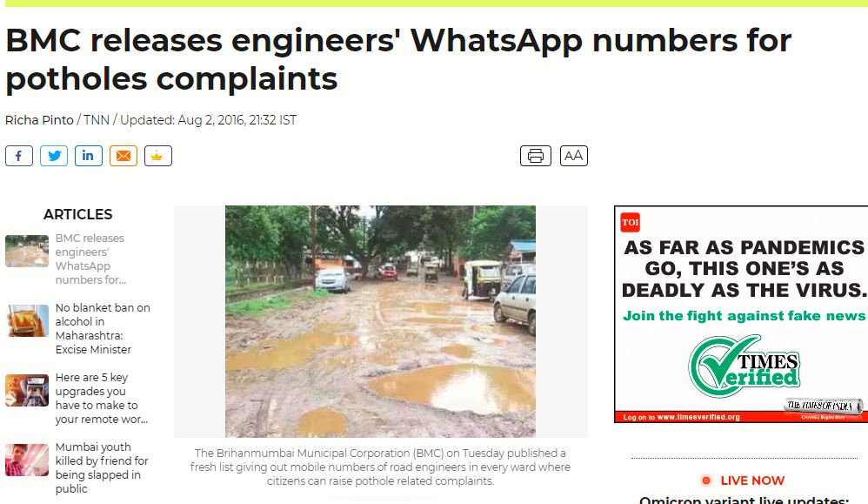Share article via Twitter icon
The image size is (868, 504).
tap(54, 156)
